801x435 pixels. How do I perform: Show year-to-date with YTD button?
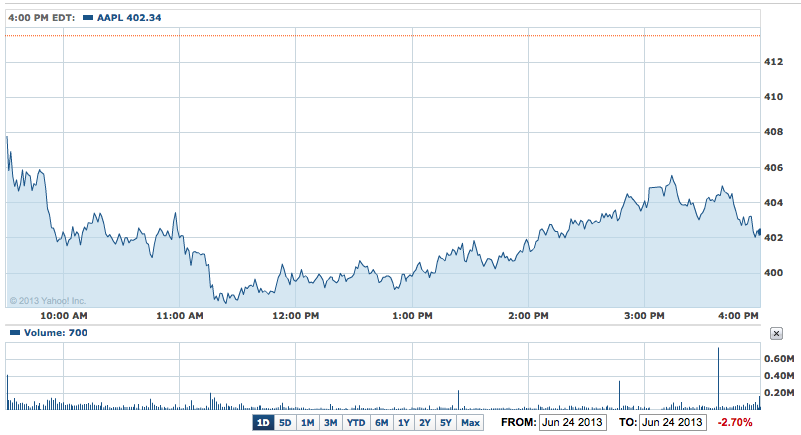point(356,423)
